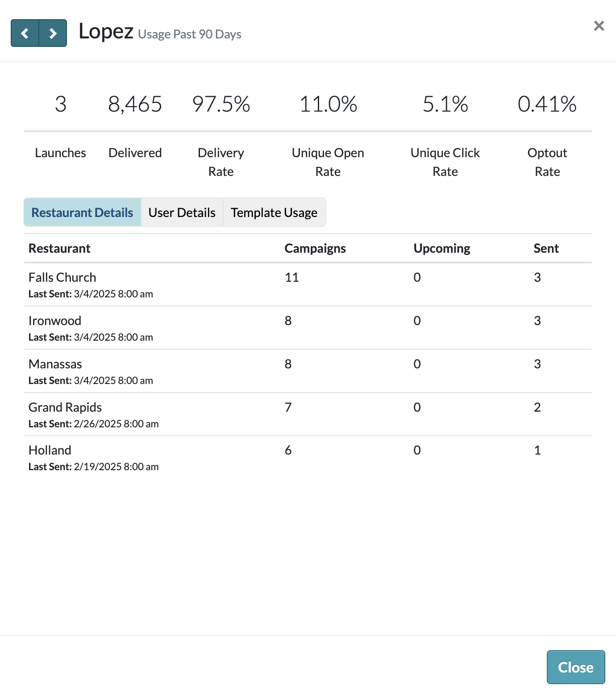Dismiss dialog with the X icon
This screenshot has height=693, width=616.
click(599, 26)
